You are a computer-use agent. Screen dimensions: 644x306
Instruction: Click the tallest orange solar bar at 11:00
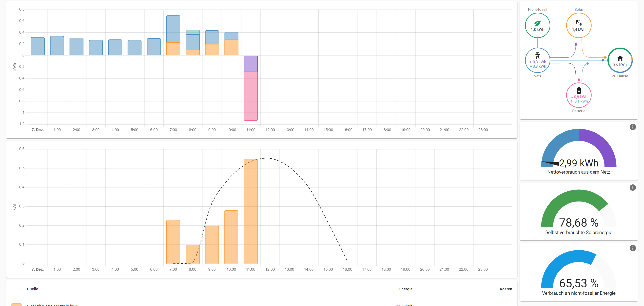[251, 211]
